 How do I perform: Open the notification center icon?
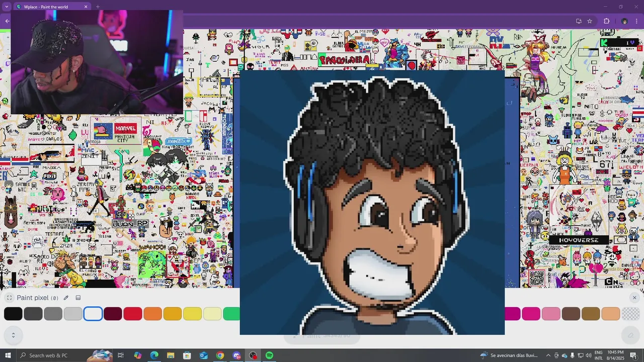[633, 355]
